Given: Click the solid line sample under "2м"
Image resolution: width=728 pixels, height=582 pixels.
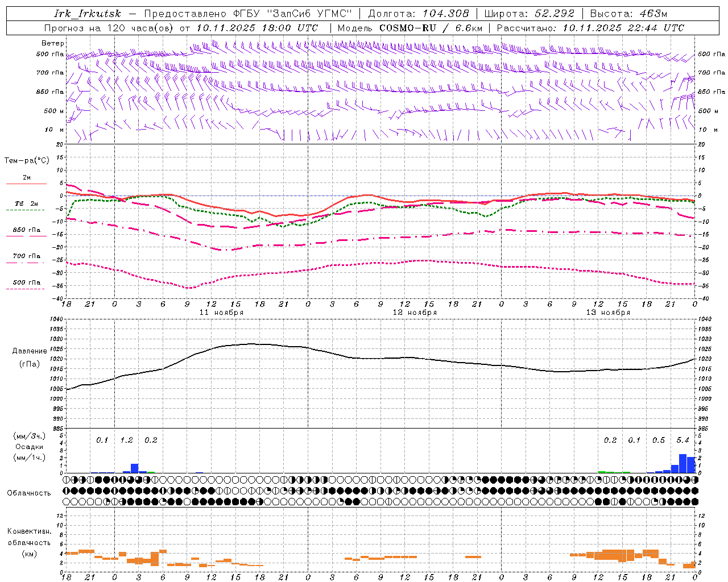Looking at the screenshot, I should click(x=26, y=184).
